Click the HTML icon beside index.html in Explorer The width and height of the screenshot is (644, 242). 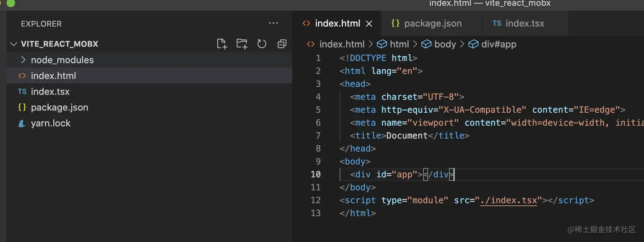point(22,76)
